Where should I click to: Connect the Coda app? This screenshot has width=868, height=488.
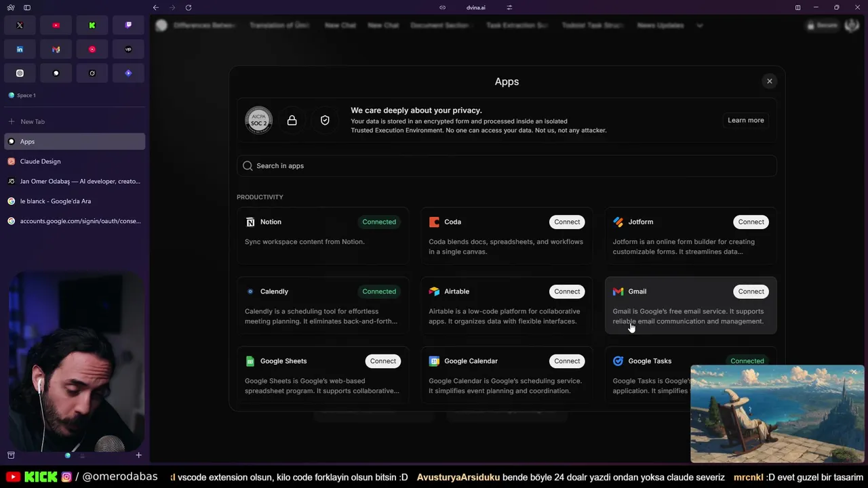(567, 222)
